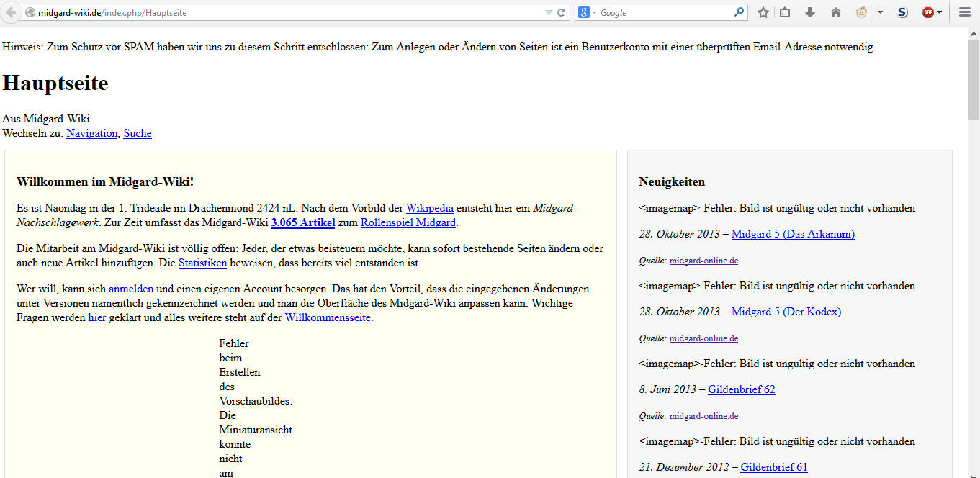Screen dimensions: 980x478
Task: Click midgard-online.de source link under Das Arkanum
Action: pyautogui.click(x=703, y=261)
